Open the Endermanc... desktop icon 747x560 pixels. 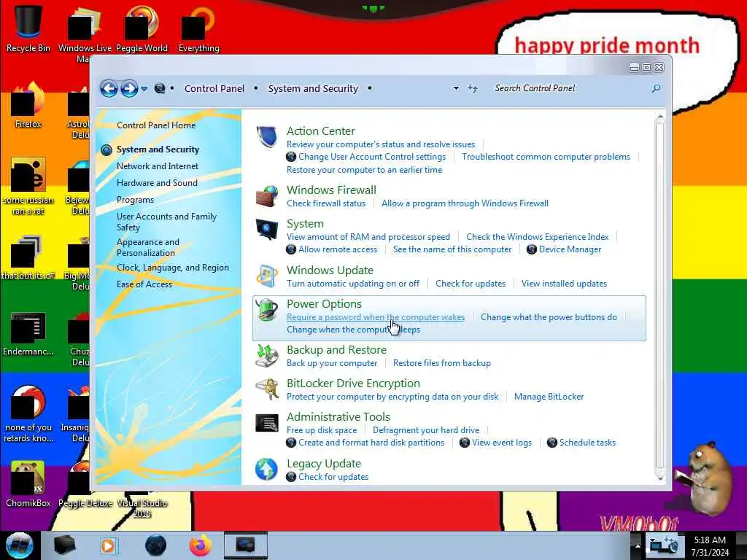[x=28, y=333]
